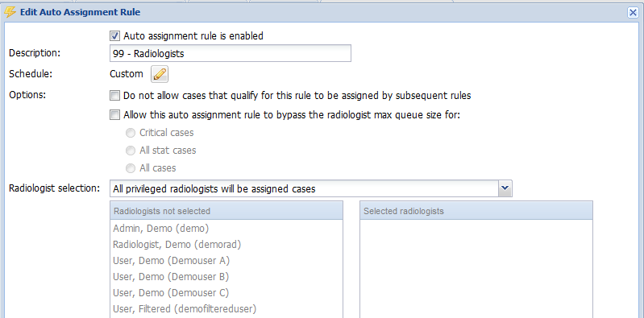The image size is (644, 318).
Task: Check bypass radiologist max queue size option
Action: pos(114,115)
